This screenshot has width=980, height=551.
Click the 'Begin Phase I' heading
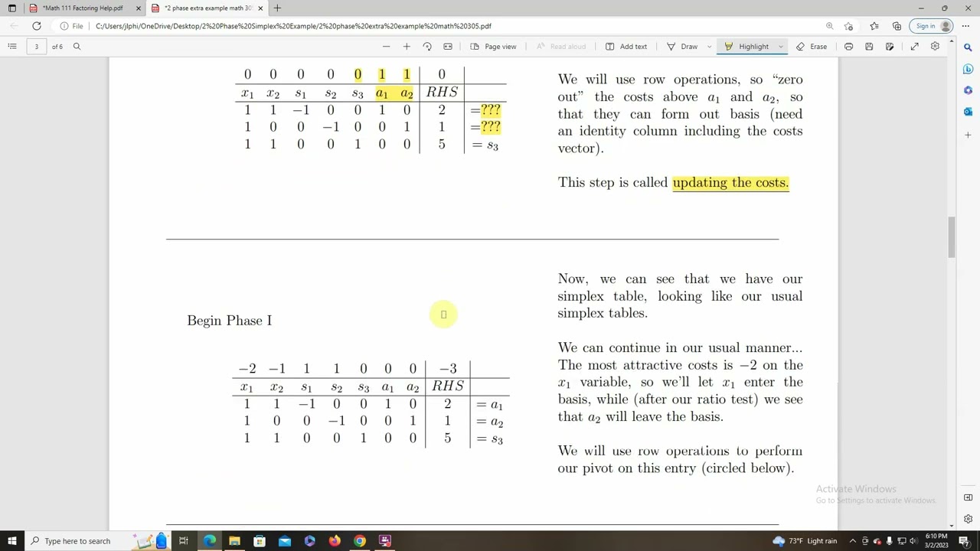click(x=229, y=321)
